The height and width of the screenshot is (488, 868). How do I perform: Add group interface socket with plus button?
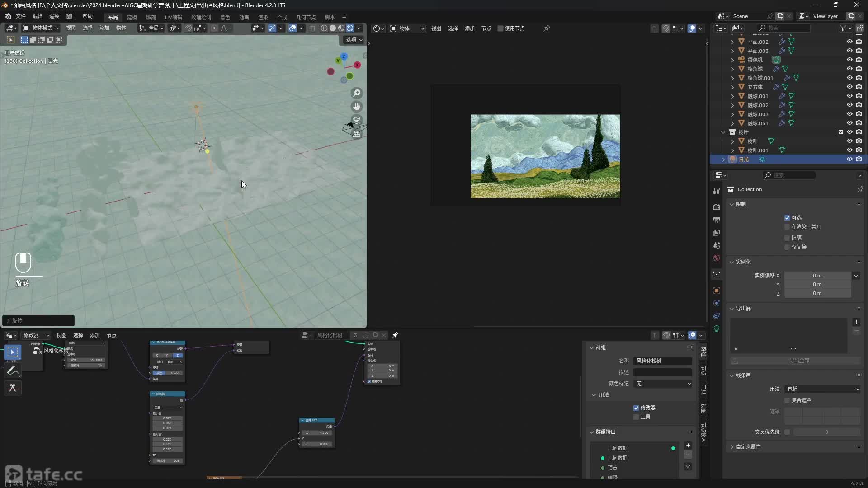(688, 446)
